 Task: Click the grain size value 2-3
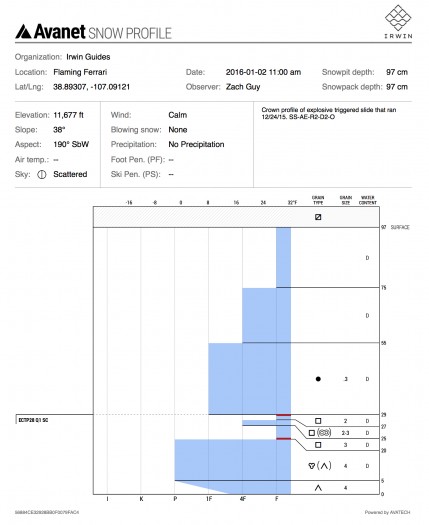(x=345, y=433)
